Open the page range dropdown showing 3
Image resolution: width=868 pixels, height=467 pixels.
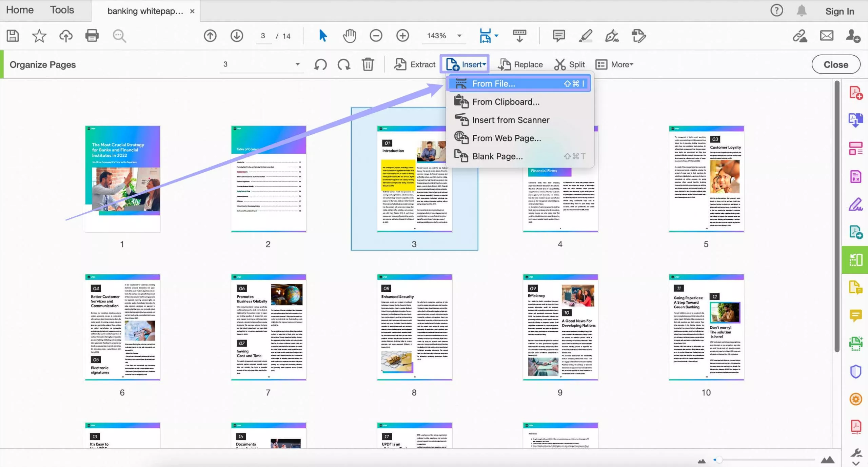(261, 64)
